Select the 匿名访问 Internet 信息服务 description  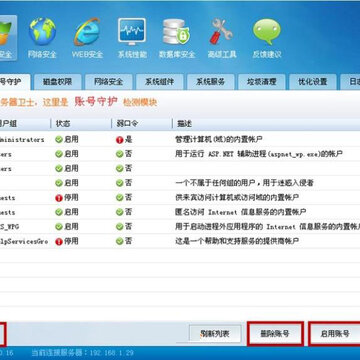[x=240, y=212]
